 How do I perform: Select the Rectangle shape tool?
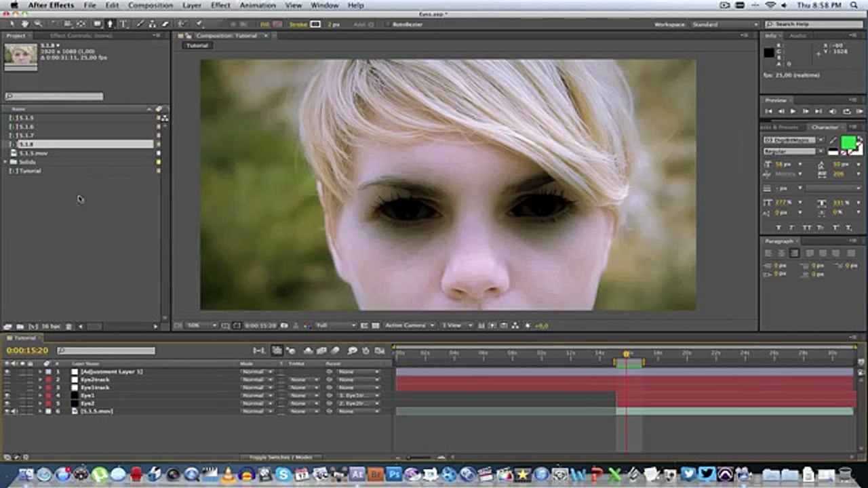pos(97,24)
